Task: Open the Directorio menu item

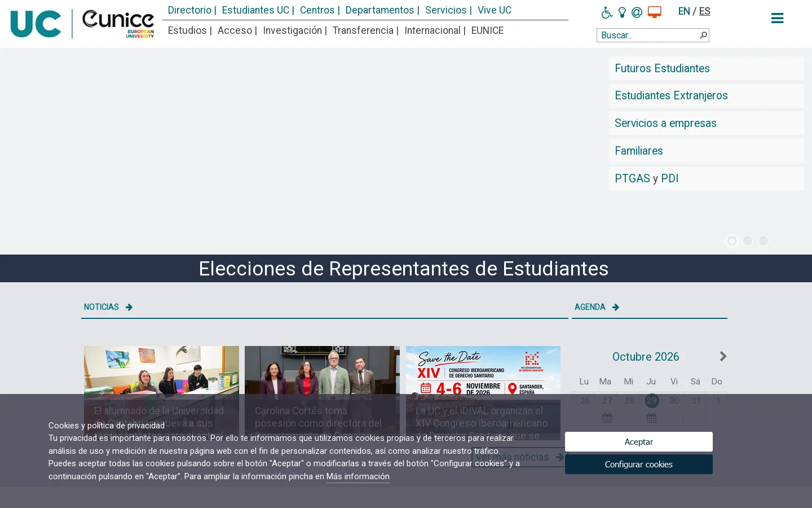Action: coord(189,10)
